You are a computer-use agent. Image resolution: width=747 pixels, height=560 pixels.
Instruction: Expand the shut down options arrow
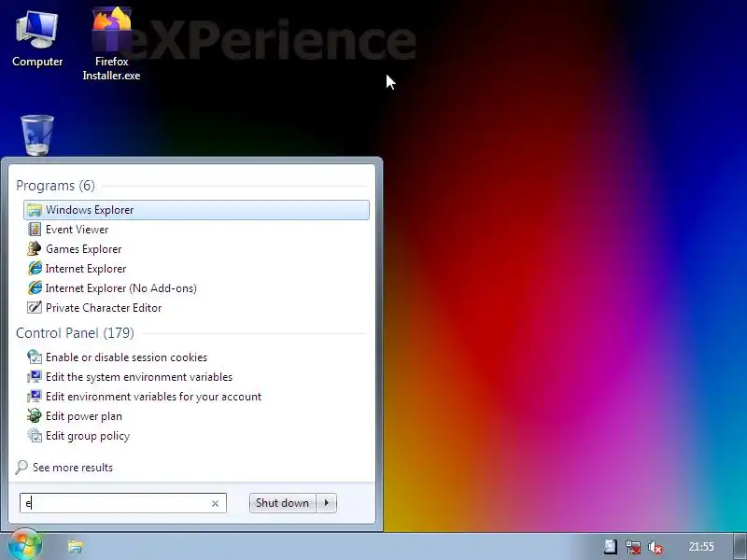pos(326,503)
